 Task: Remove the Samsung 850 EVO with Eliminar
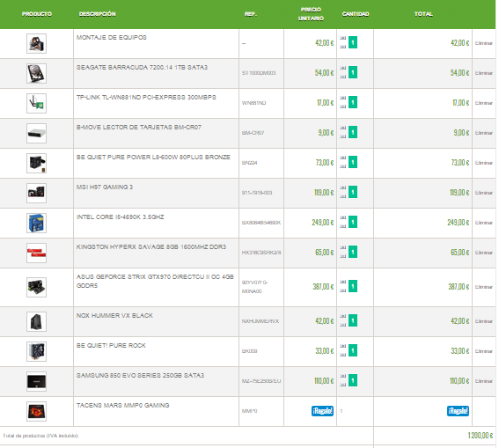click(484, 381)
